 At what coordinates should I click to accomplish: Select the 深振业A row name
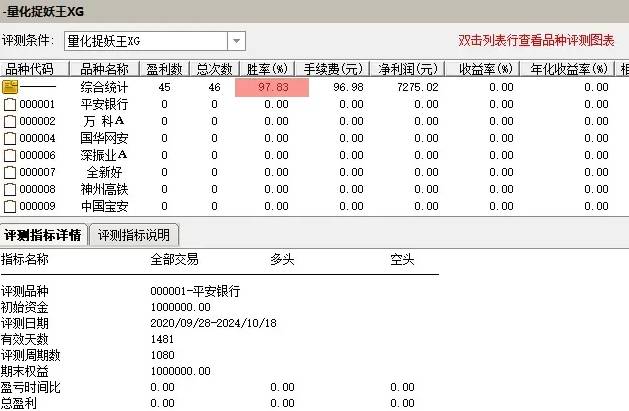[104, 155]
